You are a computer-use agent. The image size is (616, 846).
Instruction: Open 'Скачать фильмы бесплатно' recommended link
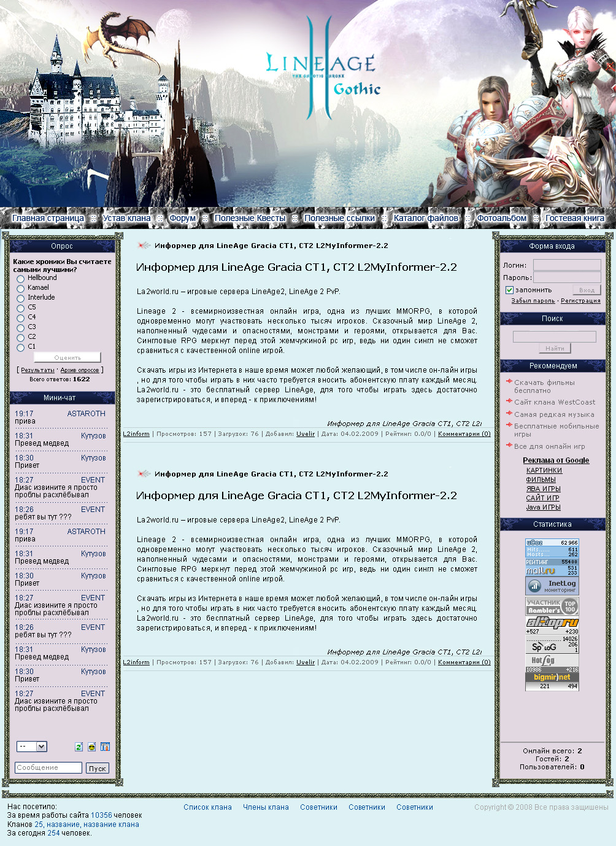(x=544, y=386)
